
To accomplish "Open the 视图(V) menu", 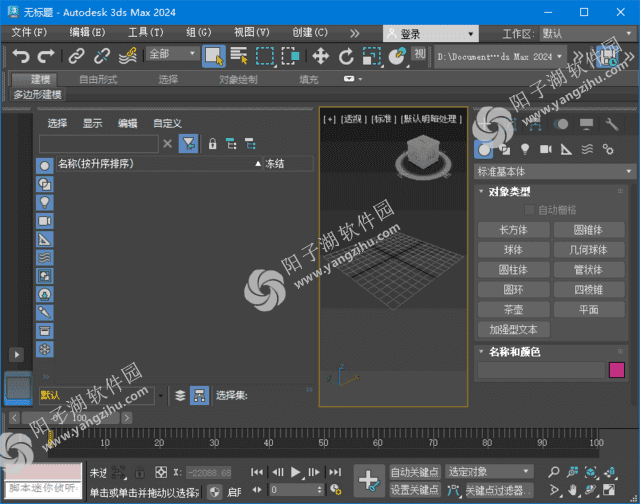I will tap(251, 32).
